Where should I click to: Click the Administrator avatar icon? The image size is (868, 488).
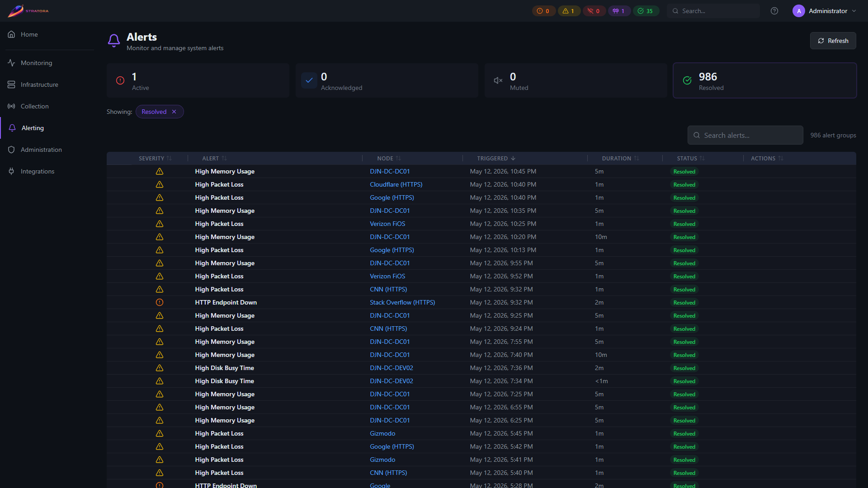pos(799,11)
